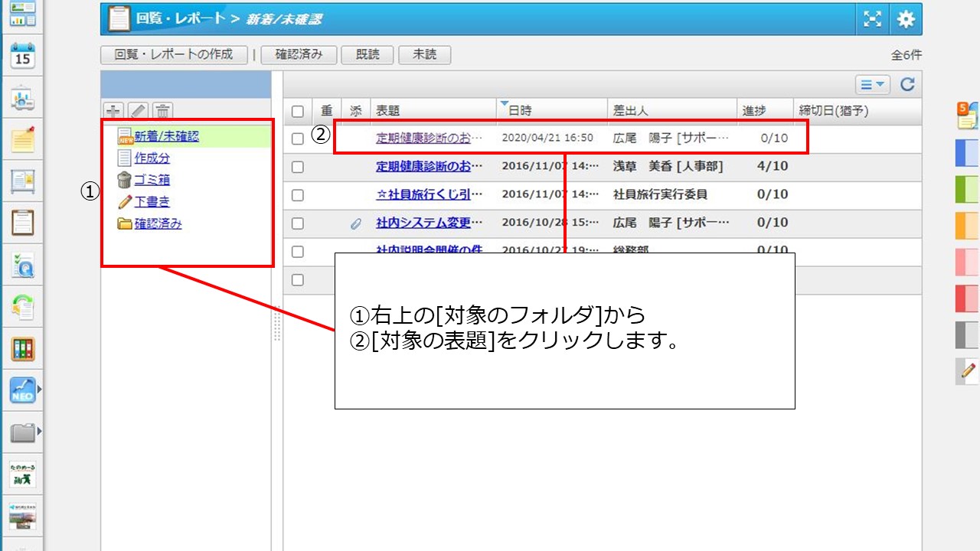Click the add folder plus icon
Image resolution: width=980 pixels, height=551 pixels.
click(113, 110)
